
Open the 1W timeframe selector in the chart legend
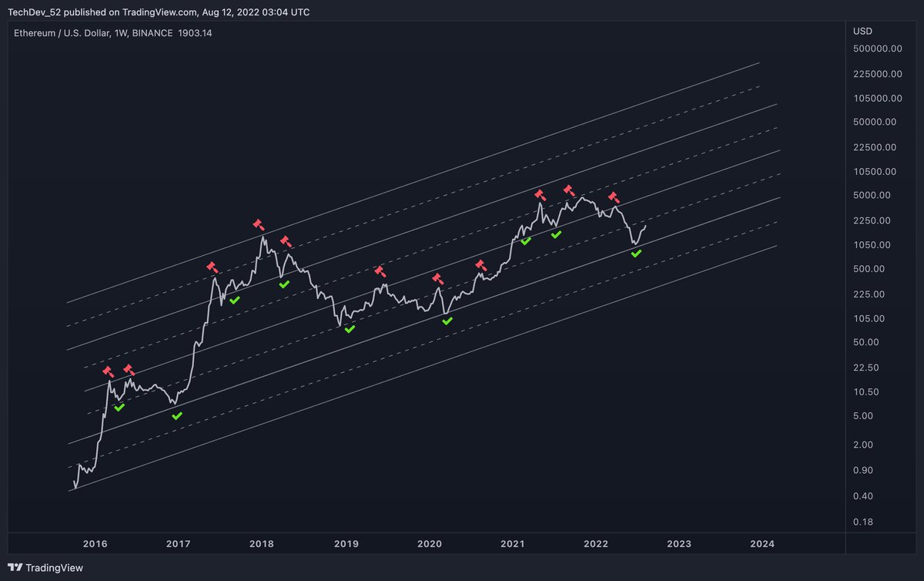[x=119, y=33]
